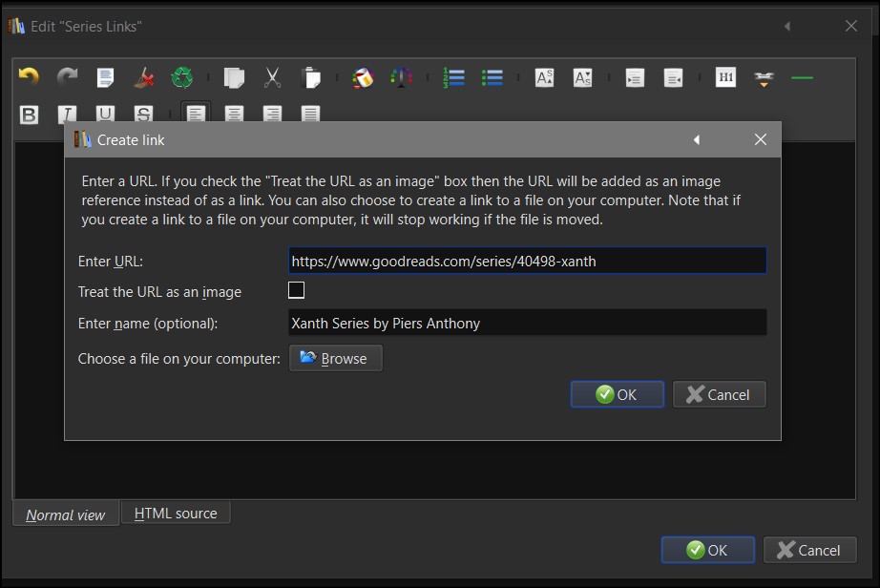The image size is (880, 588).
Task: Click the yellow Undo arrow icon
Action: (29, 77)
